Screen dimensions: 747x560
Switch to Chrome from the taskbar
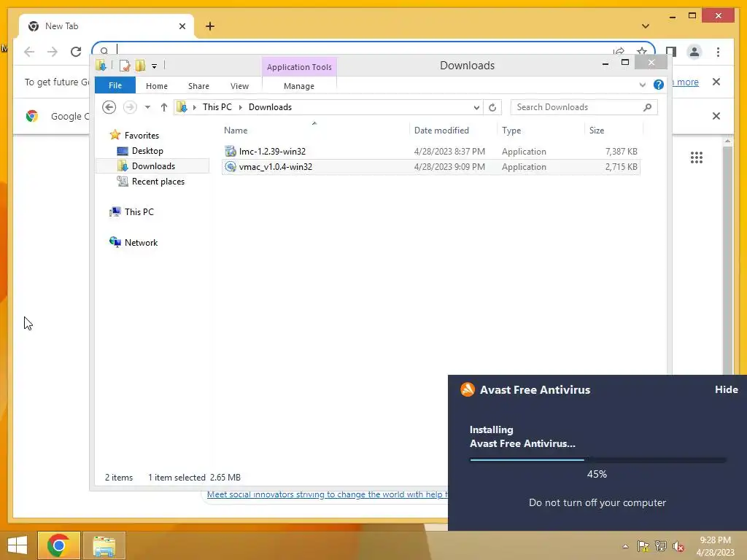pos(58,545)
